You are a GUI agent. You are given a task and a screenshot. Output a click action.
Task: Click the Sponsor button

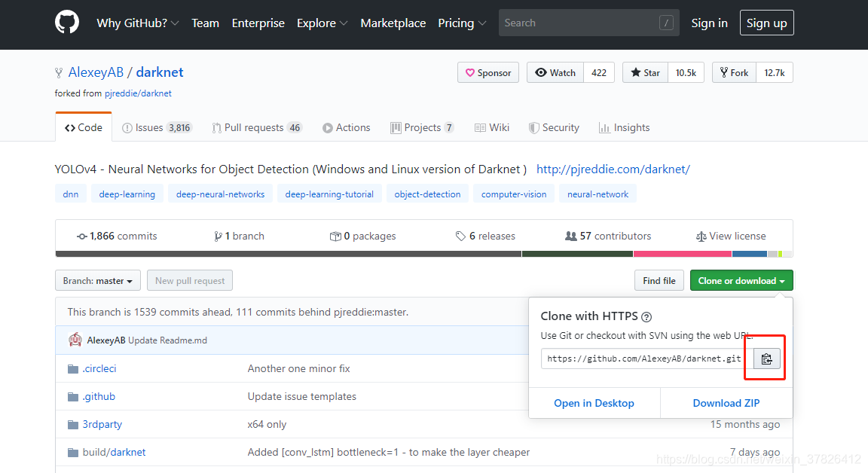pos(488,72)
